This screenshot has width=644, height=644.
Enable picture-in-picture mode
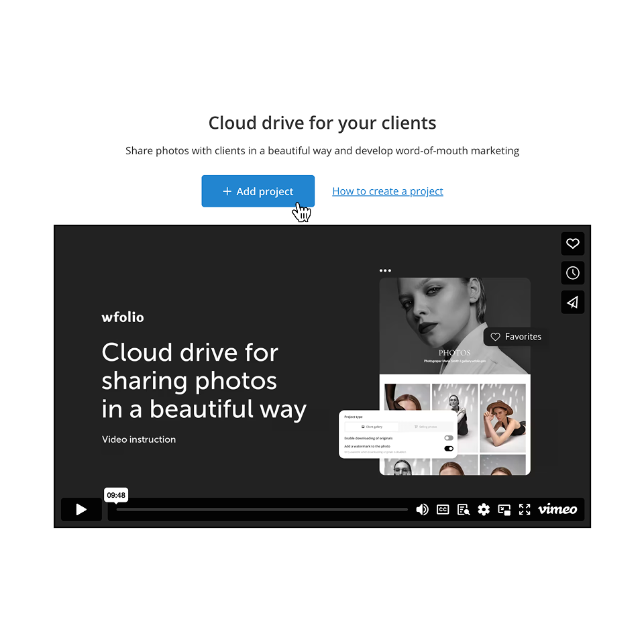click(504, 510)
